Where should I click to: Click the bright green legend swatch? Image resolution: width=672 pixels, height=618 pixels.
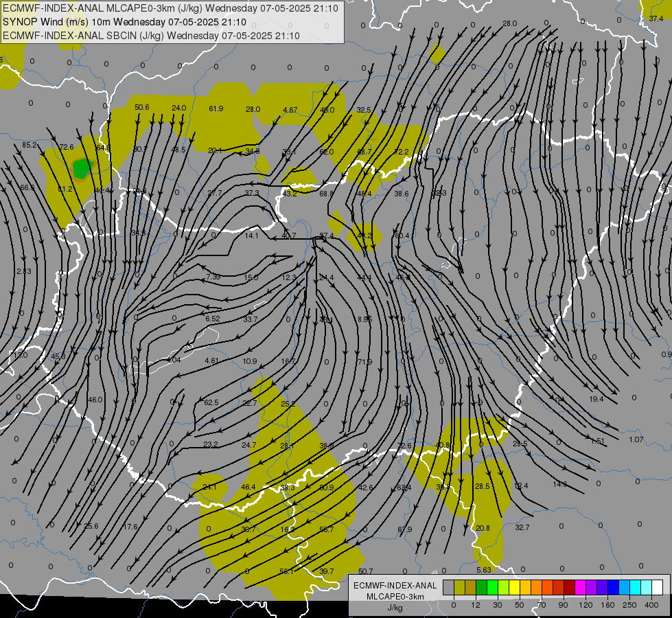492,587
